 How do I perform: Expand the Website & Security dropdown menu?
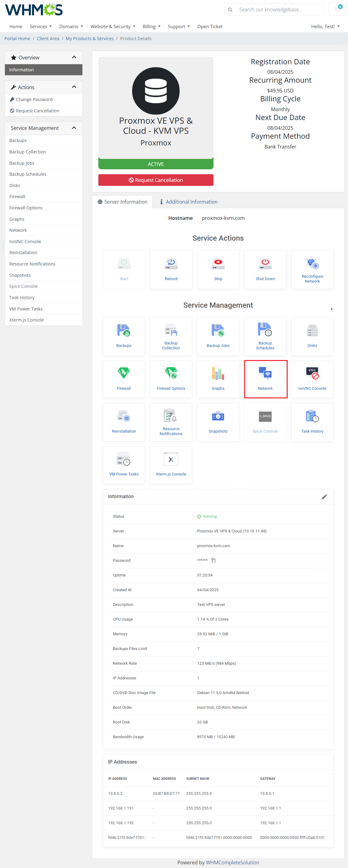[113, 27]
